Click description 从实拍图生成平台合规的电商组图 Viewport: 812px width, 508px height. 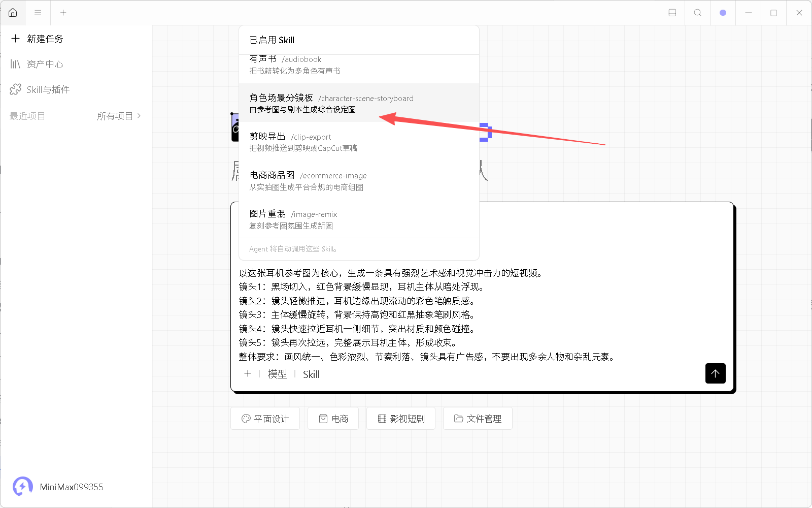click(306, 187)
